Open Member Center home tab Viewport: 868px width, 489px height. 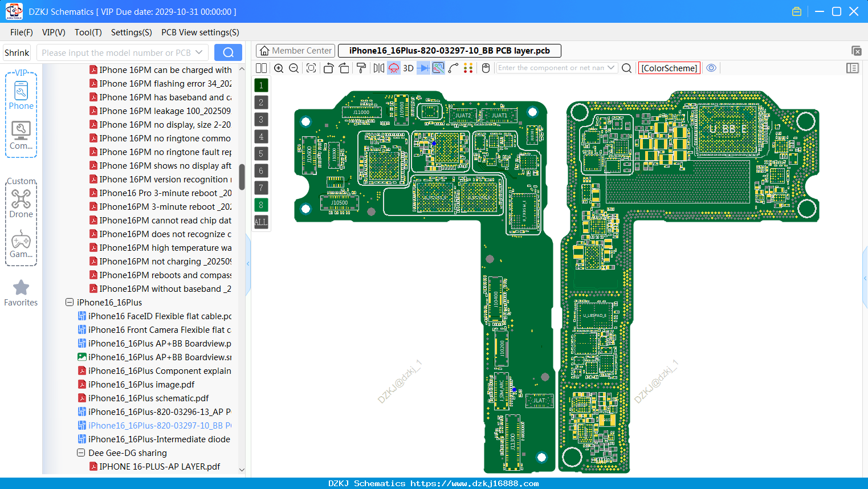(295, 51)
